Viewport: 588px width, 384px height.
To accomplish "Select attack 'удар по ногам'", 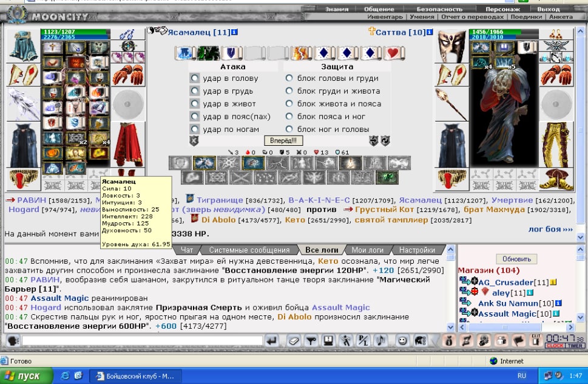I will (195, 129).
